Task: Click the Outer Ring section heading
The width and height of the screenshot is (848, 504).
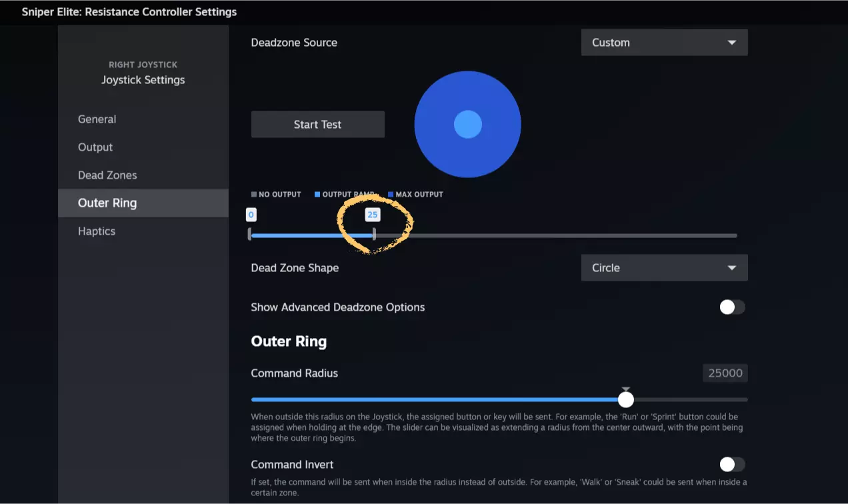Action: click(x=289, y=342)
